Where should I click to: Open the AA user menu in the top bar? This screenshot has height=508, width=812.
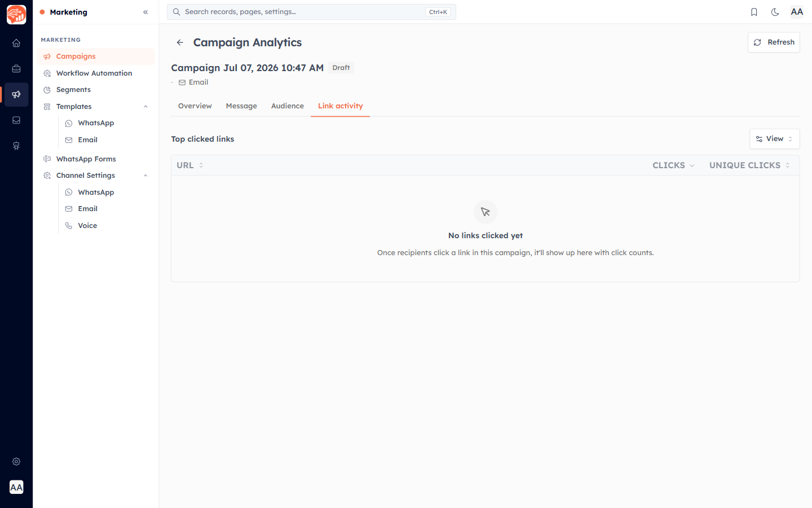[797, 12]
